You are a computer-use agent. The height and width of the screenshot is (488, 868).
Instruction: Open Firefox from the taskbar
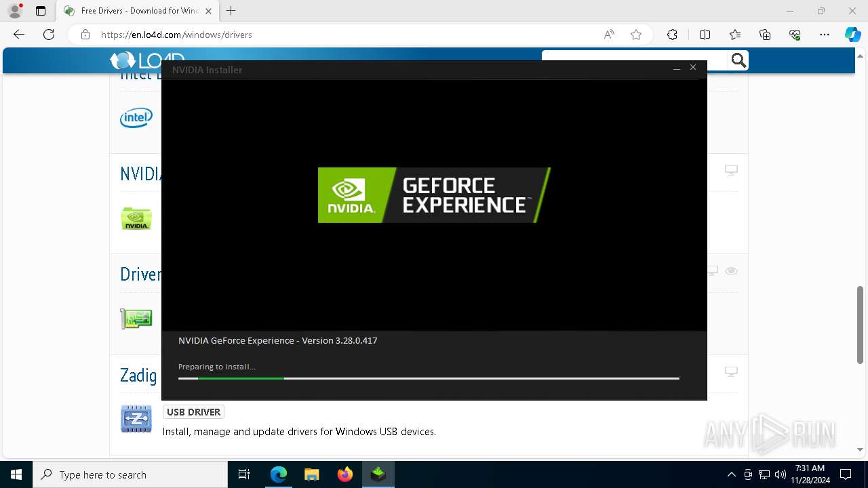click(345, 474)
